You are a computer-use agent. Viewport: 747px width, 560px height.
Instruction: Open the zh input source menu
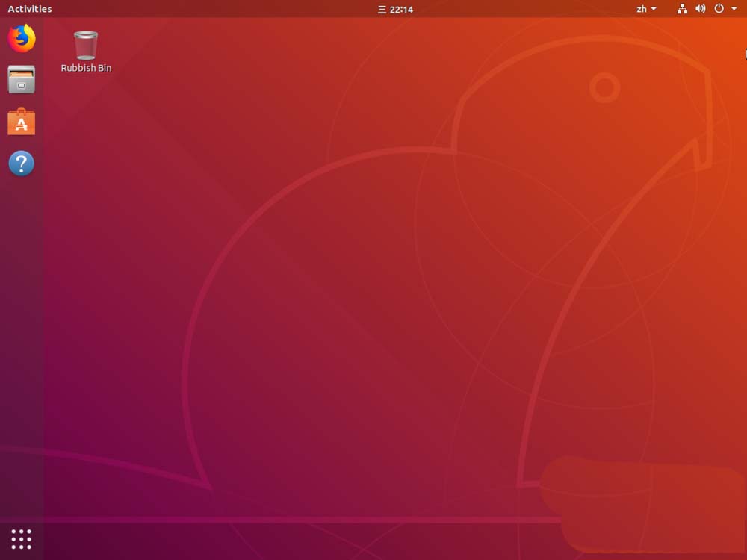642,9
